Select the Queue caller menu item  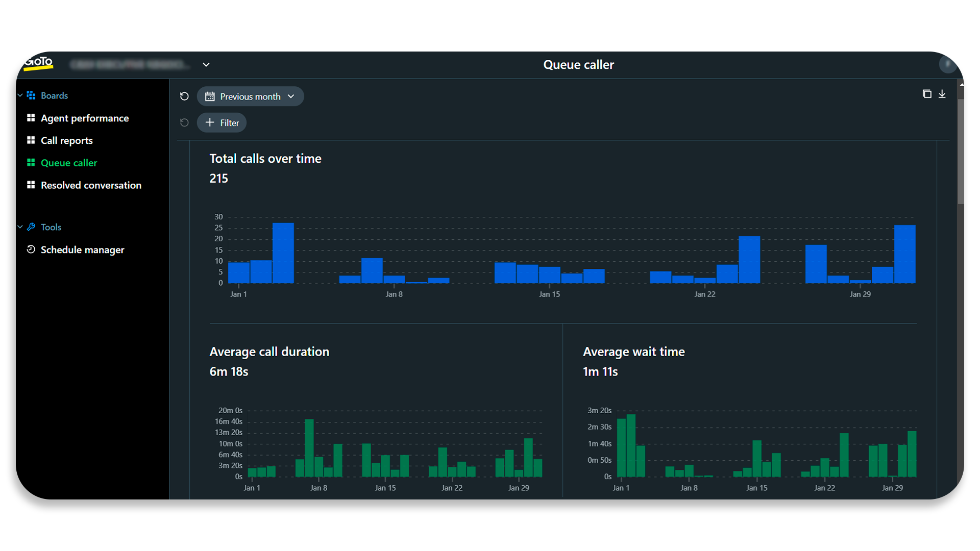point(69,162)
